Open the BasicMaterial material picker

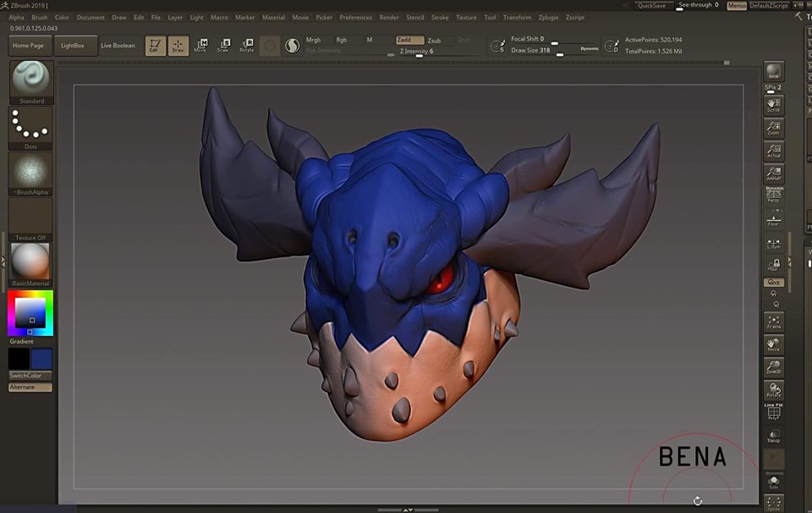[x=31, y=263]
